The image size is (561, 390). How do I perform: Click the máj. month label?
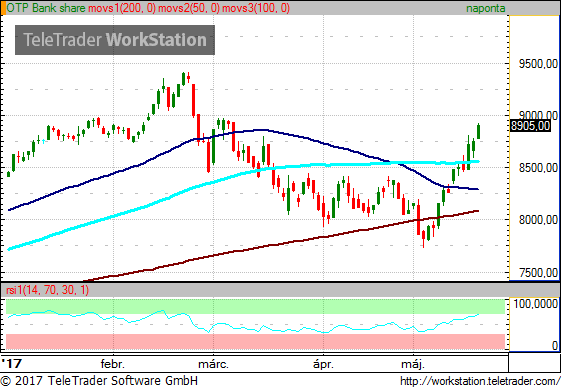413,364
